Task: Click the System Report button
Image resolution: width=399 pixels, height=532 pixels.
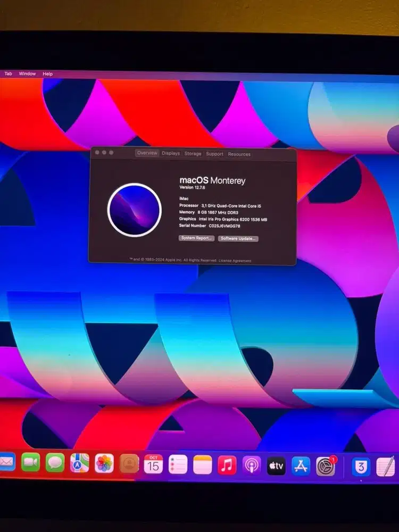Action: click(196, 238)
